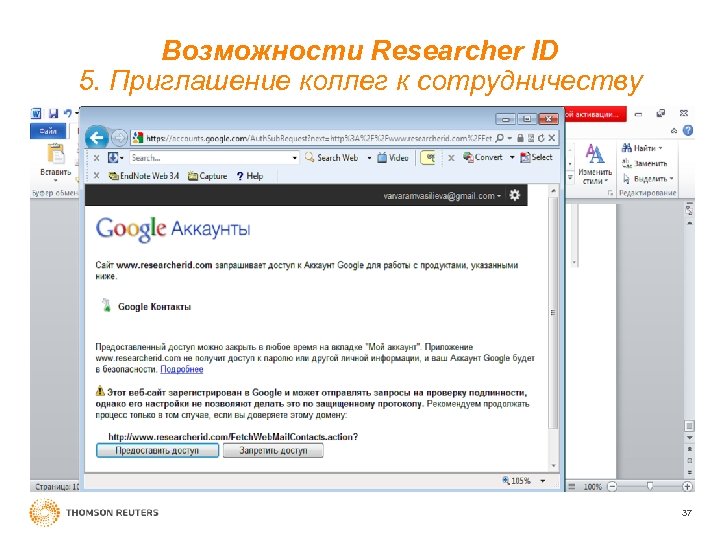Click the Word save icon in quick access toolbar
This screenshot has height=540, width=720.
point(54,113)
